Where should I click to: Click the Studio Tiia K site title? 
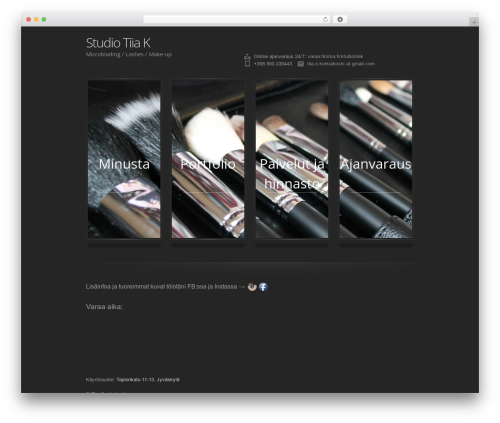tap(118, 43)
